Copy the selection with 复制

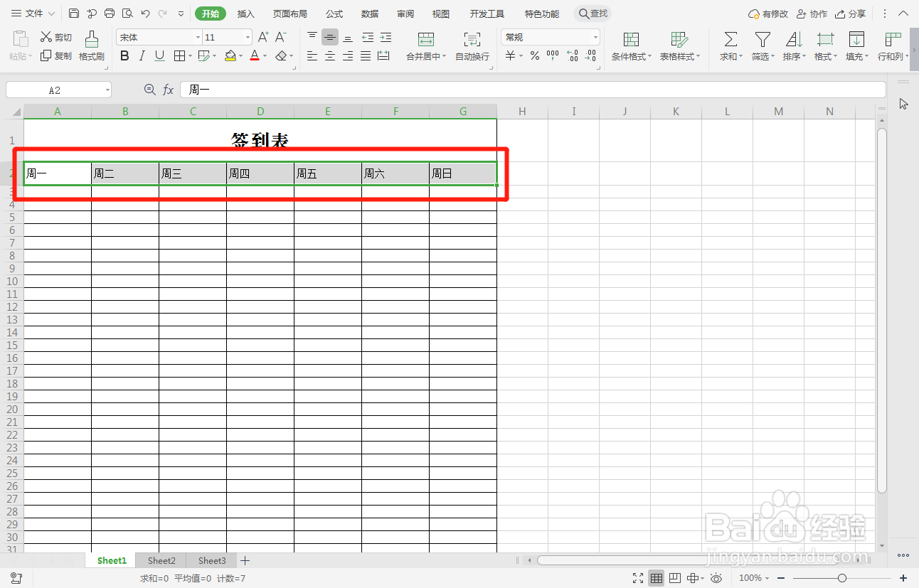click(x=56, y=55)
